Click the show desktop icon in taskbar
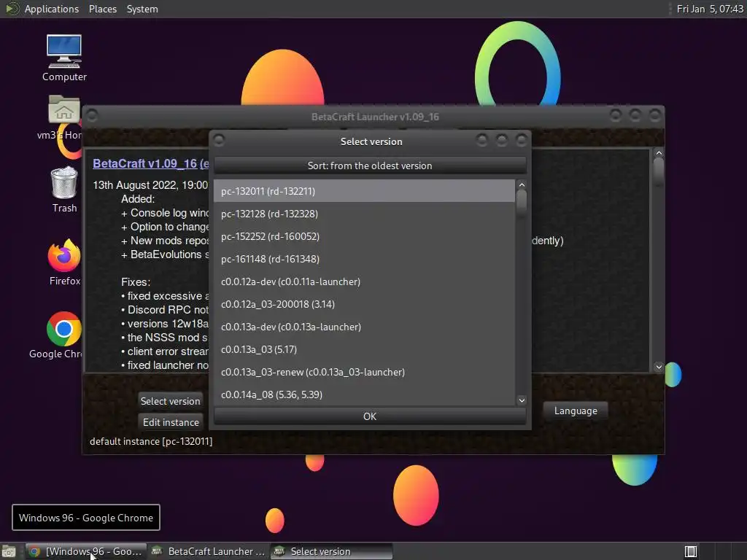The image size is (747, 560). 9,551
